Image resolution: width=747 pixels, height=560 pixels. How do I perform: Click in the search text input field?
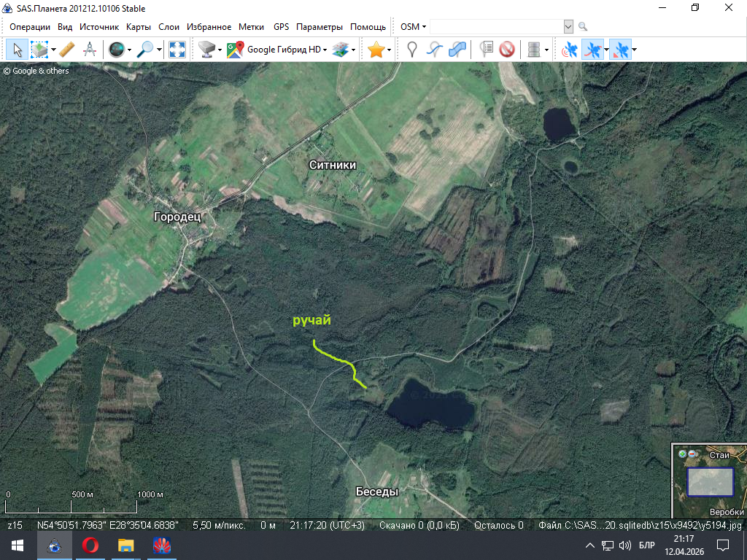point(496,26)
